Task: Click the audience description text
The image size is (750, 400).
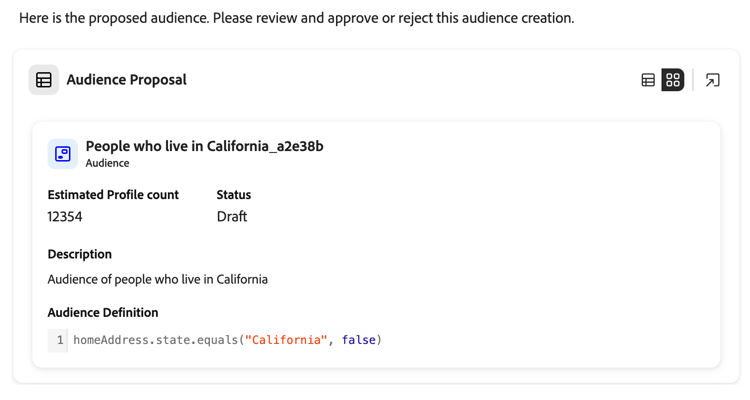Action: tap(157, 279)
